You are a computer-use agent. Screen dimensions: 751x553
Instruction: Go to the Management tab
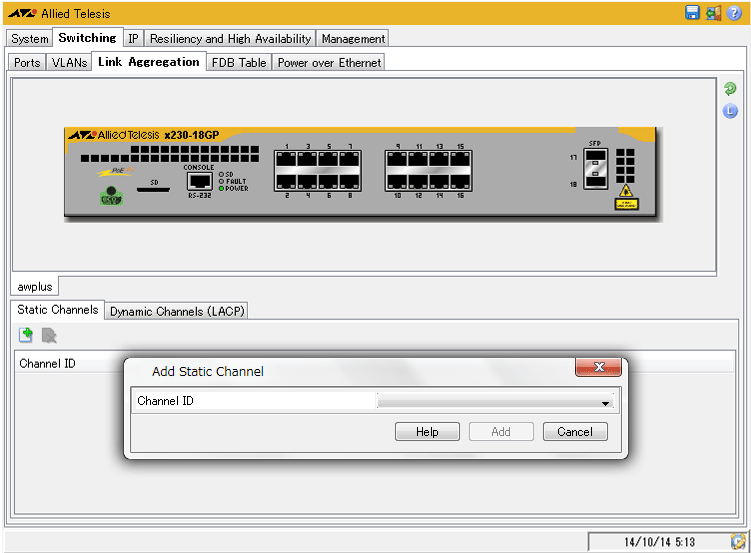pos(353,39)
